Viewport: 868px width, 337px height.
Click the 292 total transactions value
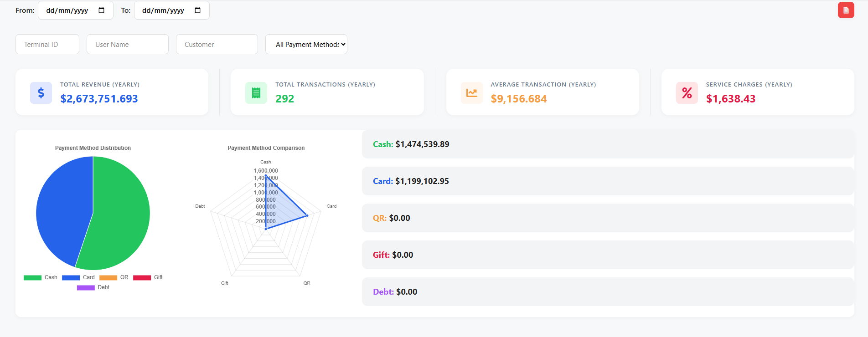[x=284, y=98]
